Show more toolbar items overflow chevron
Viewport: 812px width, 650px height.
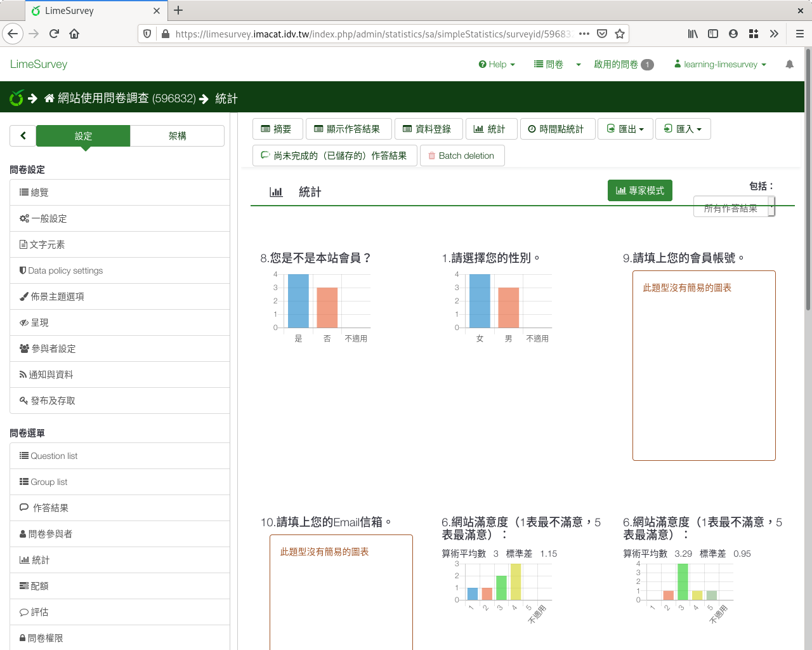pyautogui.click(x=774, y=34)
